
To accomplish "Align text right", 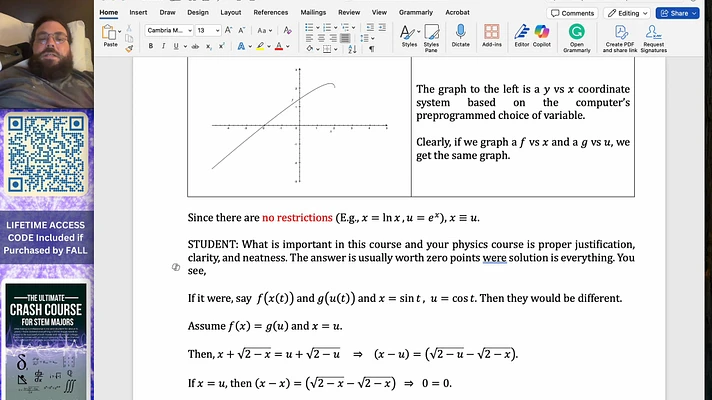I will tap(333, 38).
